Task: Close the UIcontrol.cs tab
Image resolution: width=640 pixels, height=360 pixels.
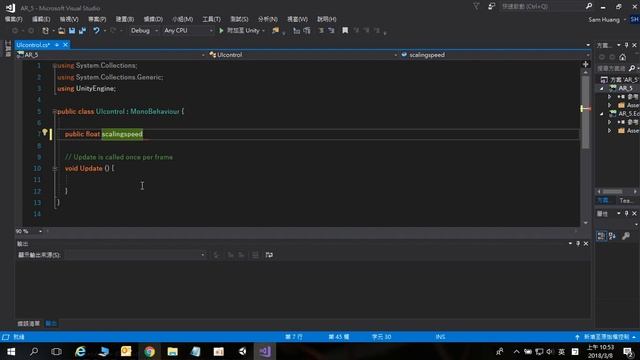Action: (65, 45)
